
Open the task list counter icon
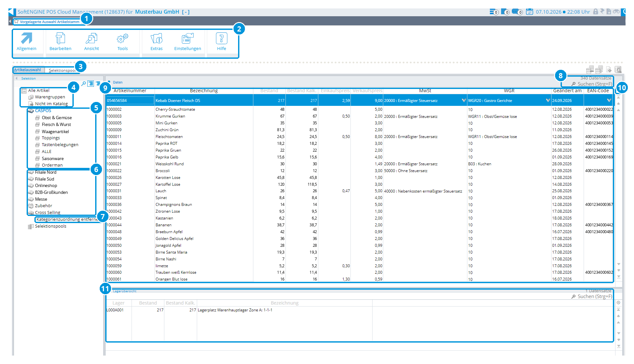click(x=494, y=12)
